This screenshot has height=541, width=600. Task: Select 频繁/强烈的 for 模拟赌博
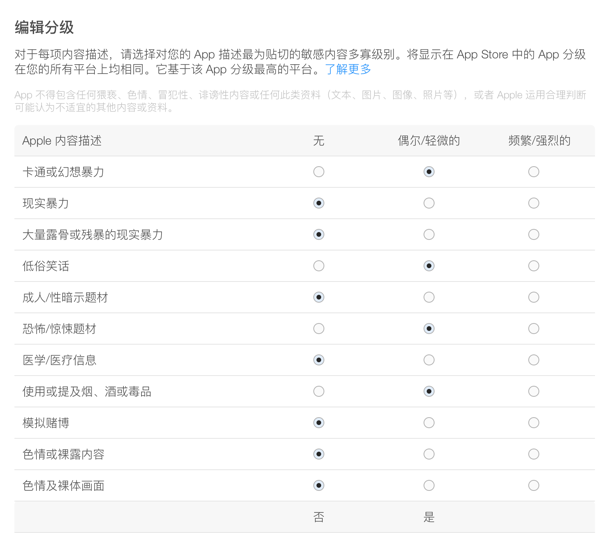click(x=534, y=423)
